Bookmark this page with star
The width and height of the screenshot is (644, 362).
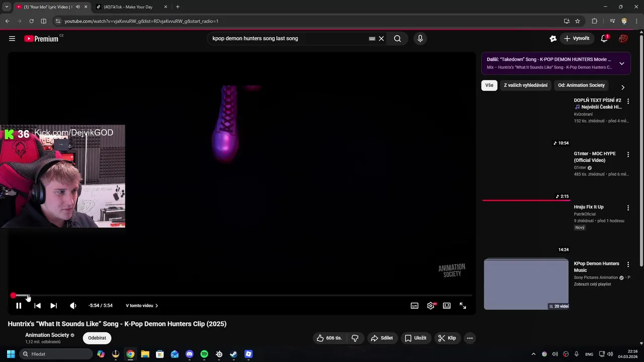(x=578, y=21)
